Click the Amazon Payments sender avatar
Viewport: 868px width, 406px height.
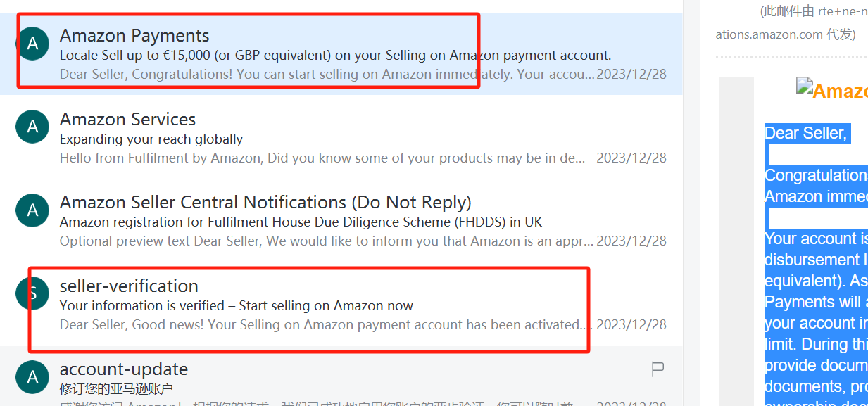pos(32,44)
